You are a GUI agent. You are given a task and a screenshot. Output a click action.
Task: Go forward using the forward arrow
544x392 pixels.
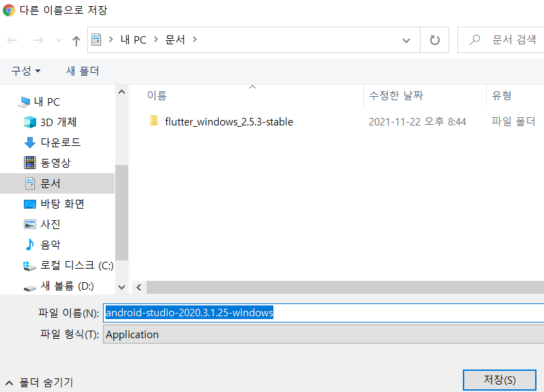(x=38, y=40)
